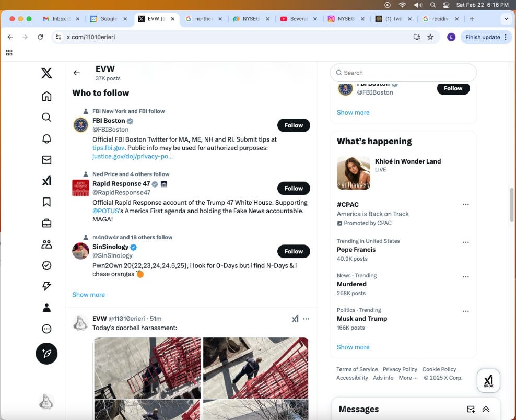Bookmark this page with star icon
516x420 pixels.
click(x=430, y=37)
